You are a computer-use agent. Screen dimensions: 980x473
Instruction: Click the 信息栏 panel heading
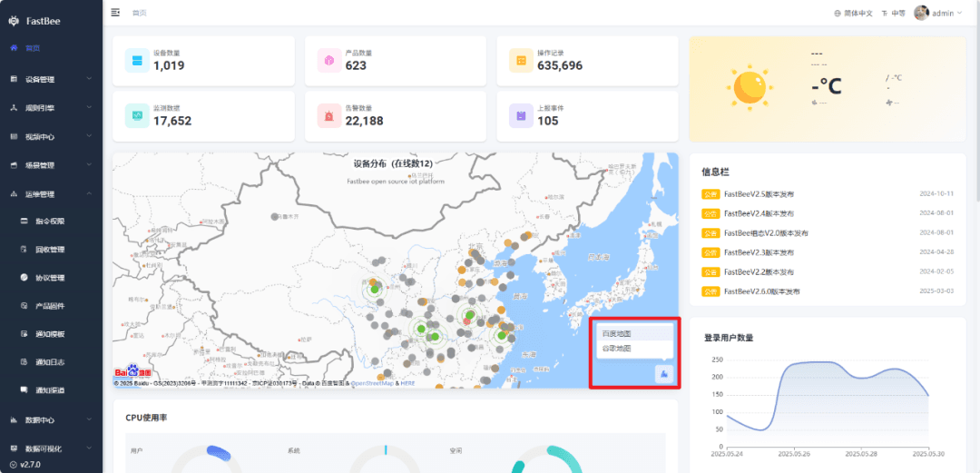tap(716, 172)
